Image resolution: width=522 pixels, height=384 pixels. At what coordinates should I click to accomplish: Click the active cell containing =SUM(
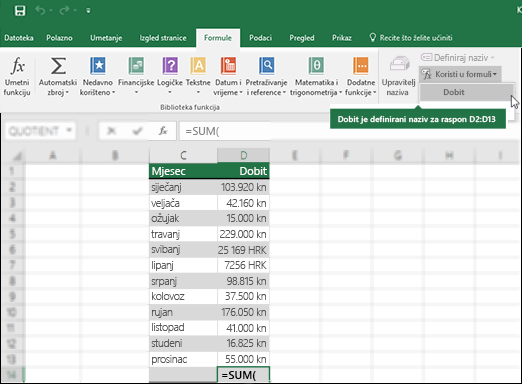tap(243, 375)
